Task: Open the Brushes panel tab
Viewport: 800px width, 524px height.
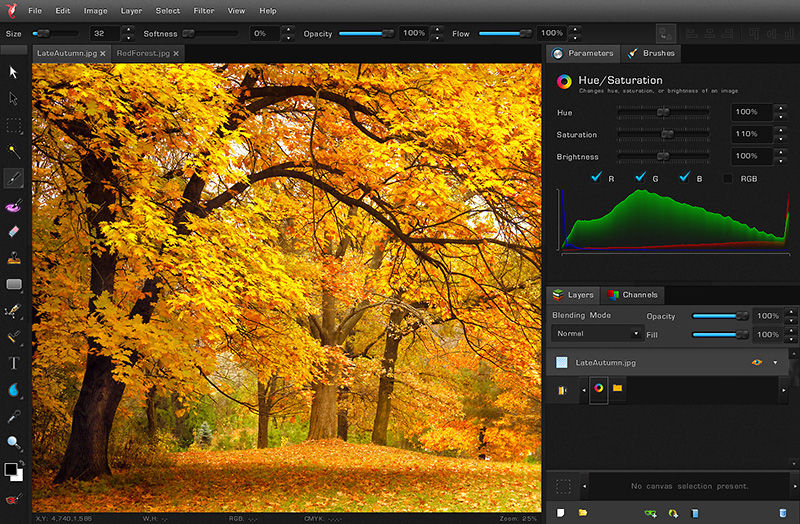Action: 651,53
